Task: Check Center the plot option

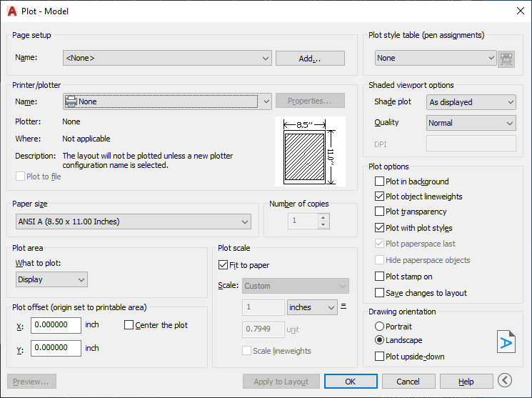Action: 129,325
